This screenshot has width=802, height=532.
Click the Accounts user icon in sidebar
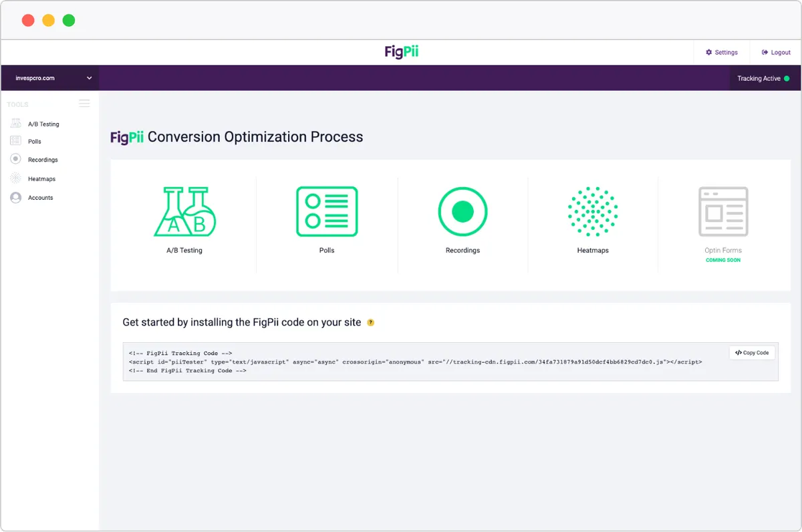coord(15,198)
